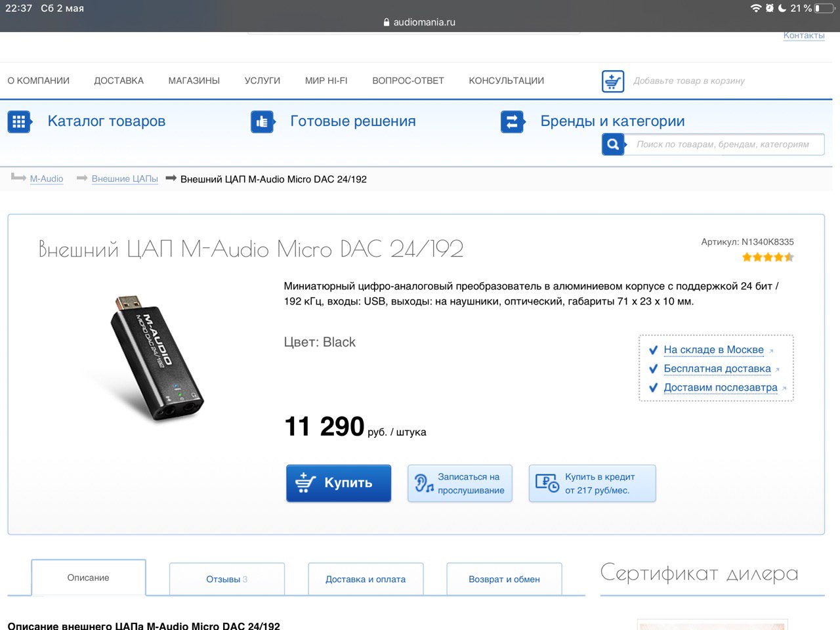Switch to the Доставка и оплата tab

pyautogui.click(x=366, y=579)
